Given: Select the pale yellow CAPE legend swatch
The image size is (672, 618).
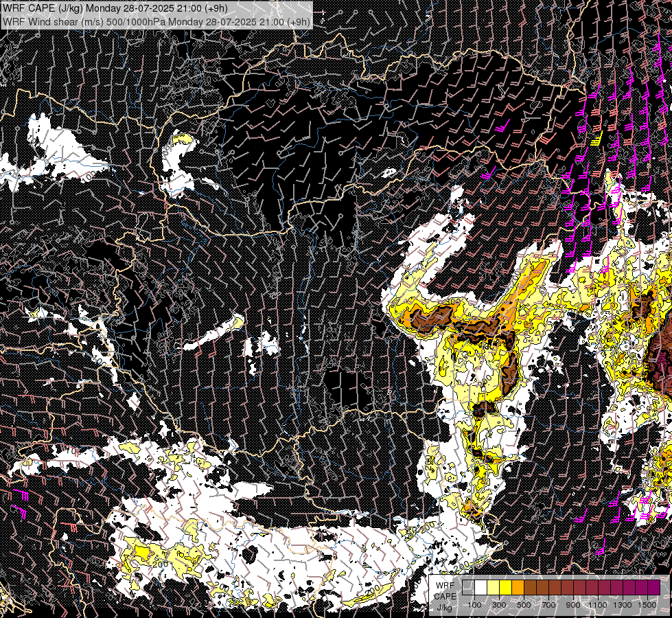Looking at the screenshot, I should [x=494, y=587].
